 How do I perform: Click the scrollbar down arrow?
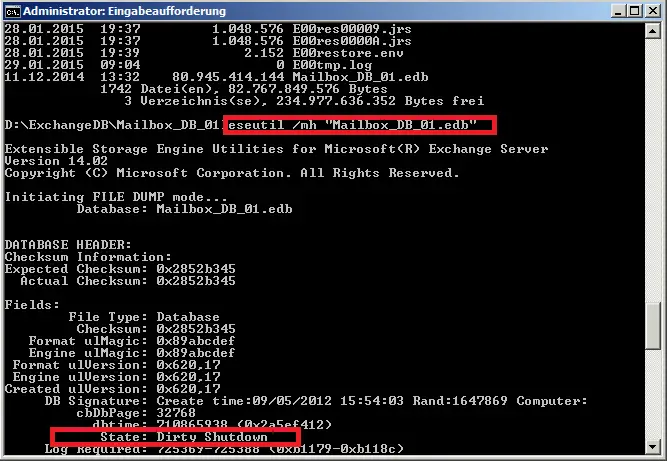click(653, 447)
